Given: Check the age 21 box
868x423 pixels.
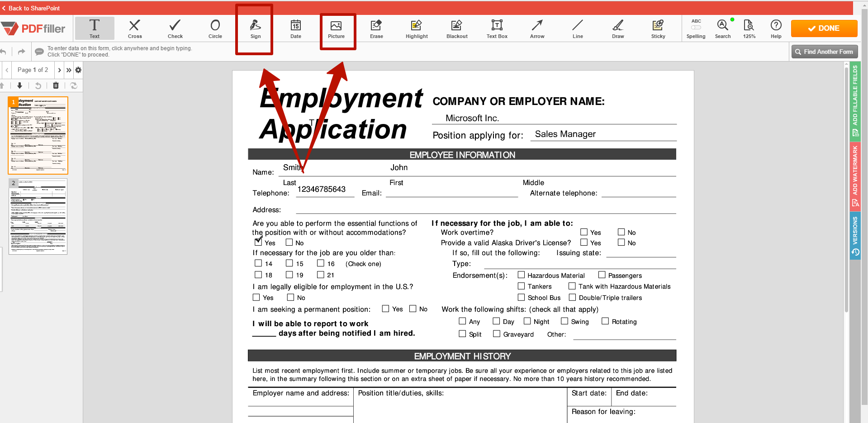Looking at the screenshot, I should point(321,274).
